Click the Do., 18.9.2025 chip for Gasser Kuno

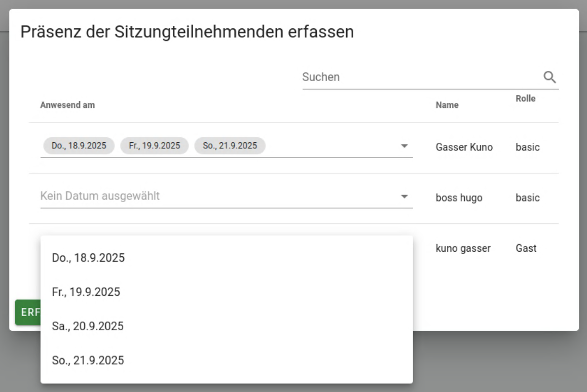click(79, 146)
